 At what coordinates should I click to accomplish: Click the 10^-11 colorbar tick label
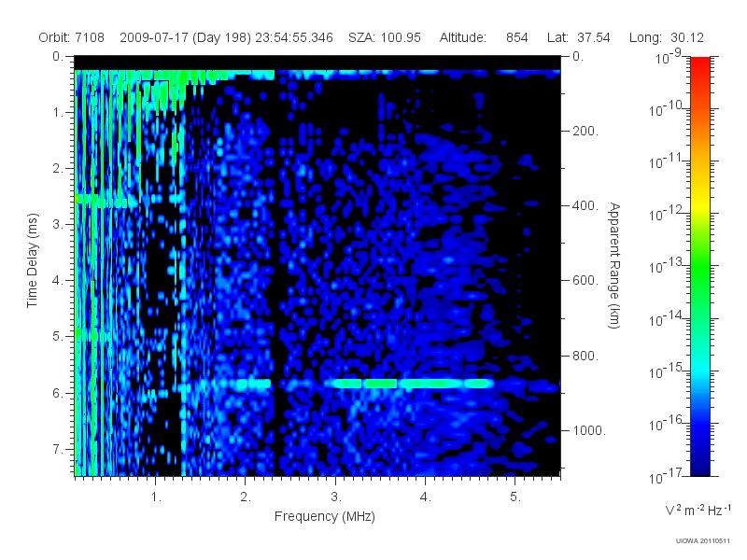(665, 161)
